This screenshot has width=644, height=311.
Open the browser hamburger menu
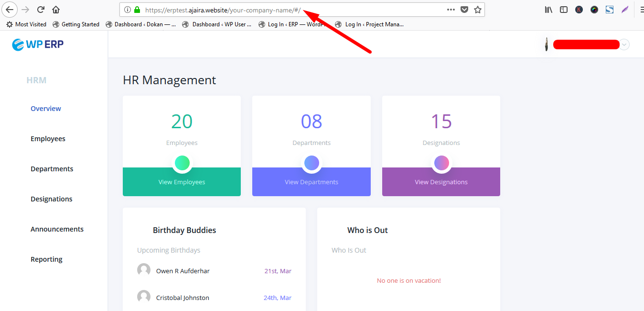641,10
